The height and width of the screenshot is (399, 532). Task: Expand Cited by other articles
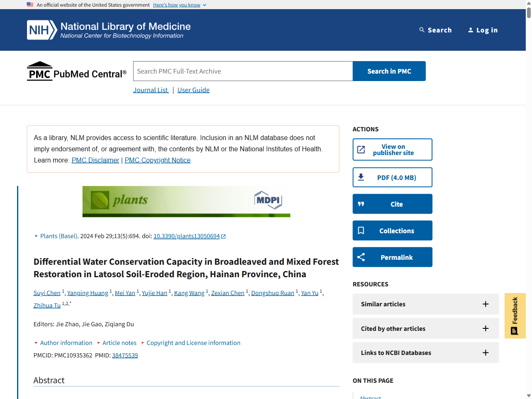425,328
